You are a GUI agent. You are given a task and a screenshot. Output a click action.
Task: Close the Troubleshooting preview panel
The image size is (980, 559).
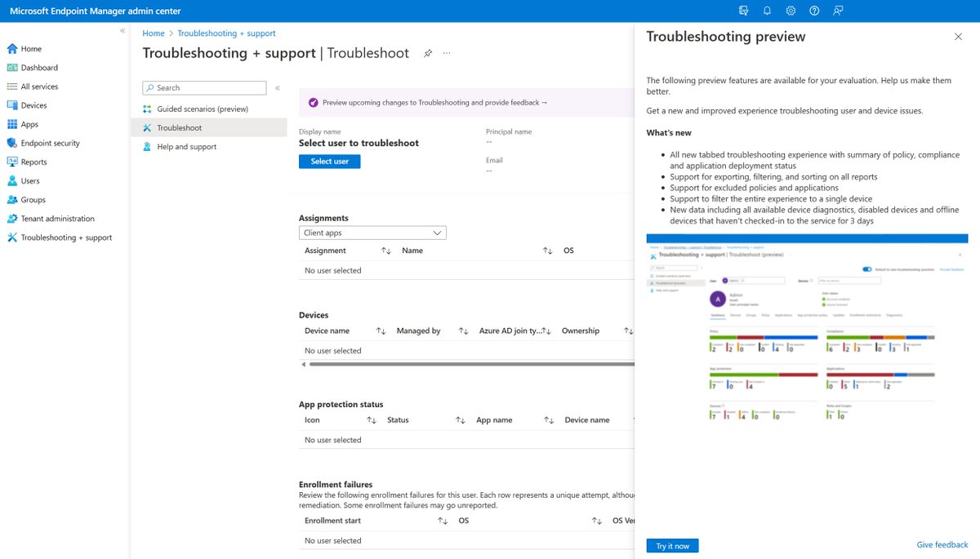coord(958,37)
